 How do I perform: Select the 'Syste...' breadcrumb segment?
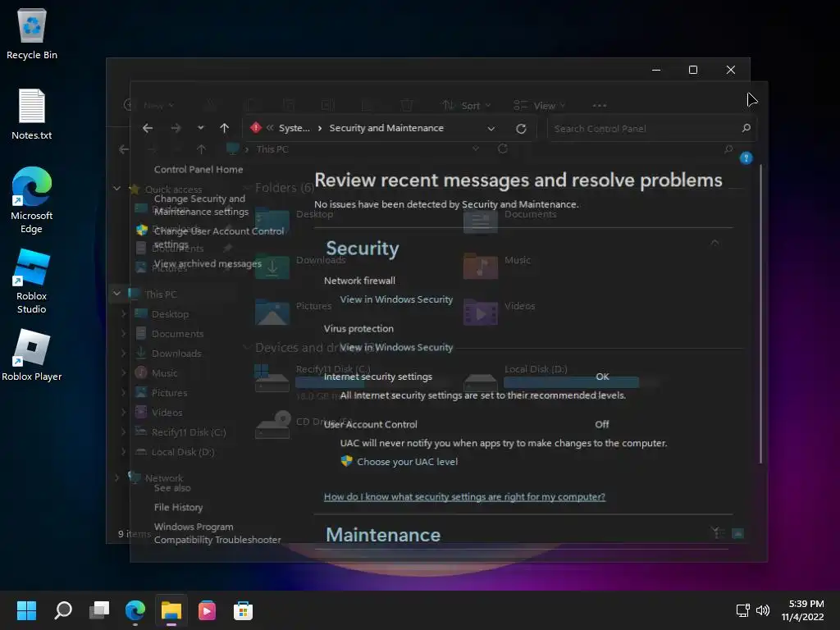[294, 128]
